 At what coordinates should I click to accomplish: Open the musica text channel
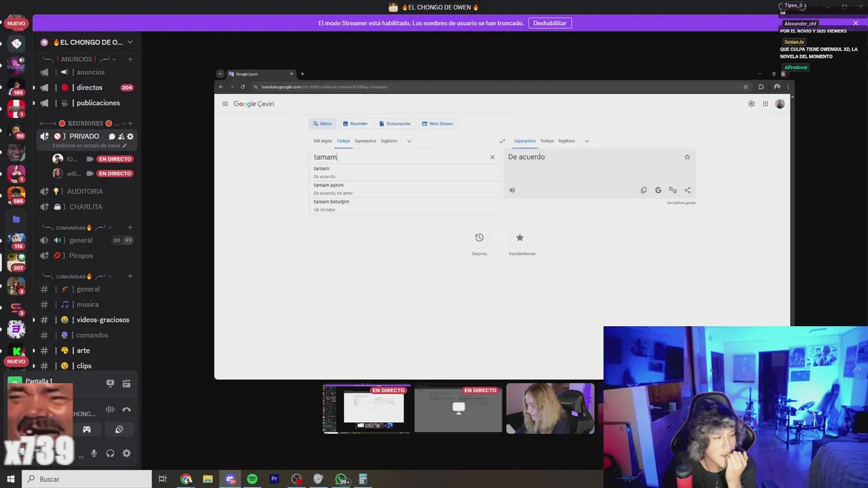click(x=86, y=305)
